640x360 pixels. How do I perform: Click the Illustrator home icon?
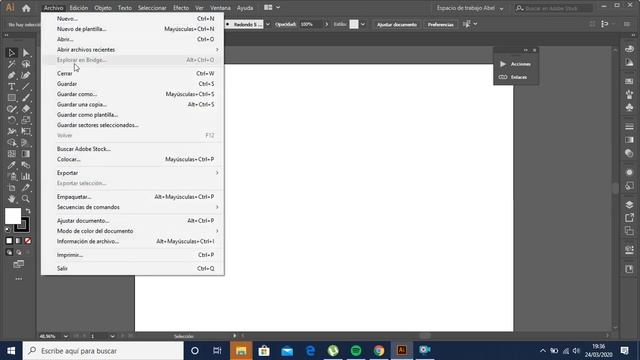[x=26, y=8]
